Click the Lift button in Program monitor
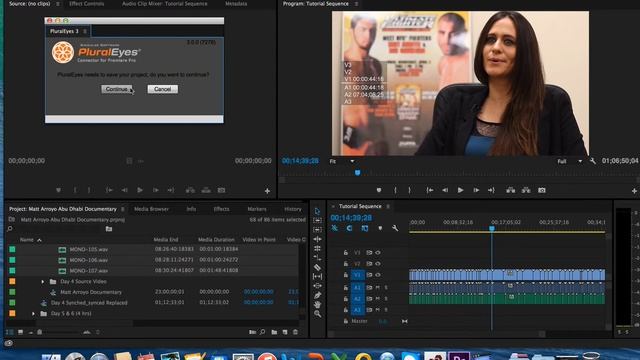The image size is (640, 360). [510, 190]
